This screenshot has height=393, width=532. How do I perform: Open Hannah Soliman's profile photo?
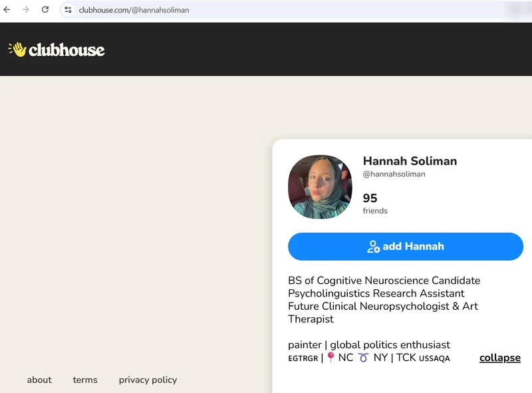click(x=320, y=187)
